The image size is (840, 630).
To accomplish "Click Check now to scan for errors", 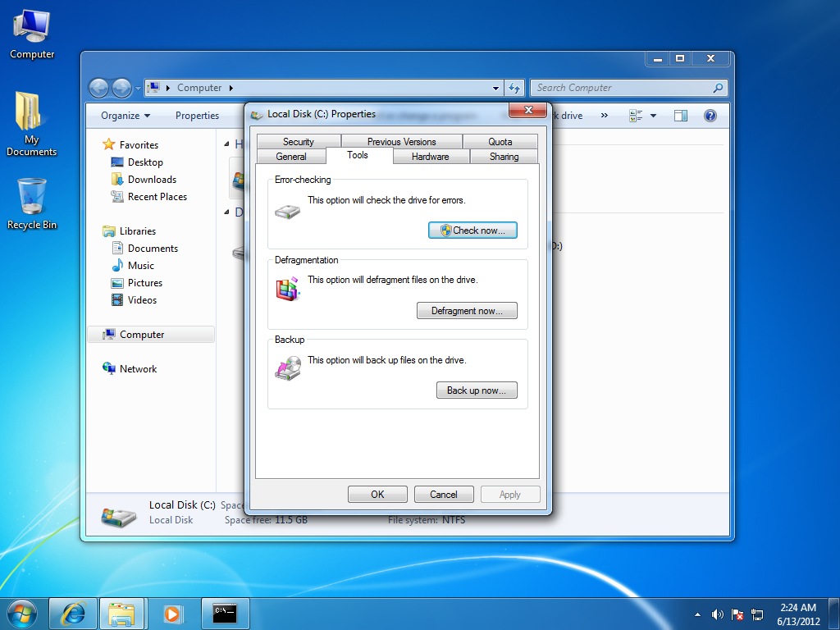I will coord(472,230).
